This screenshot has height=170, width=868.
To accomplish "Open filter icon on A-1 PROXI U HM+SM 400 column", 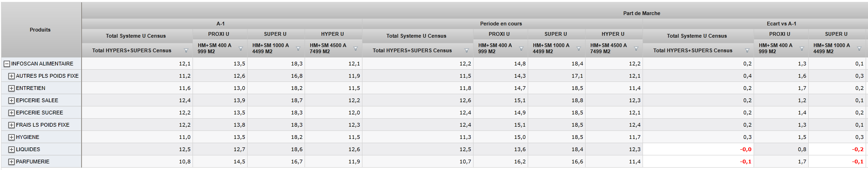I will pyautogui.click(x=241, y=49).
